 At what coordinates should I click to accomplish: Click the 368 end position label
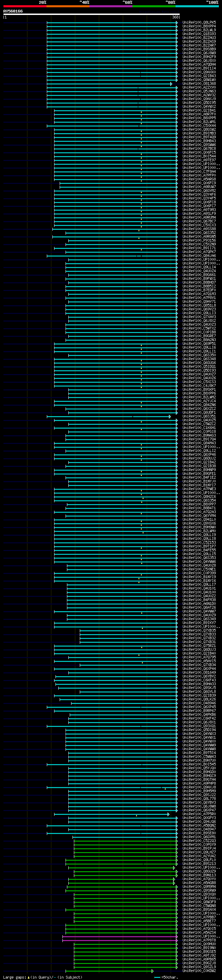(175, 17)
